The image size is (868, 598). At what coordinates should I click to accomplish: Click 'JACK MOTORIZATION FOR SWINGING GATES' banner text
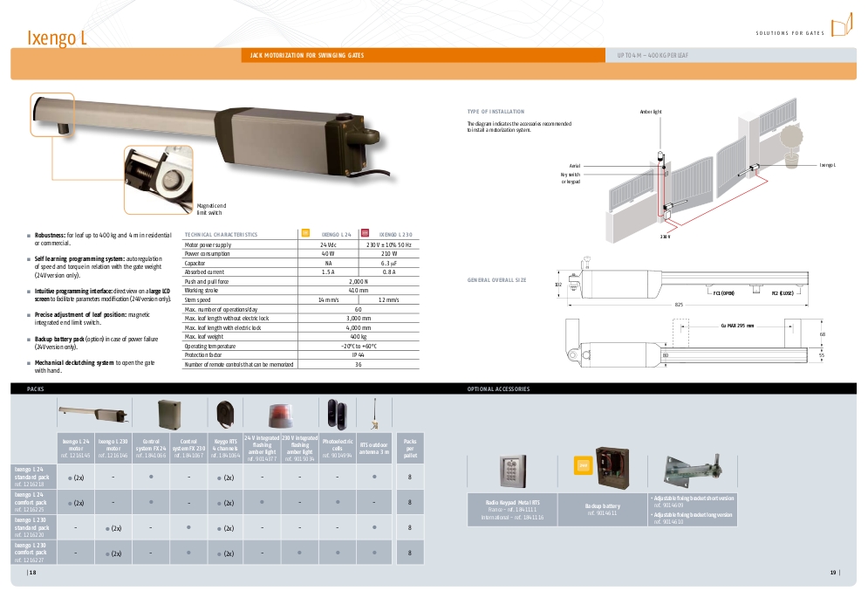point(307,55)
